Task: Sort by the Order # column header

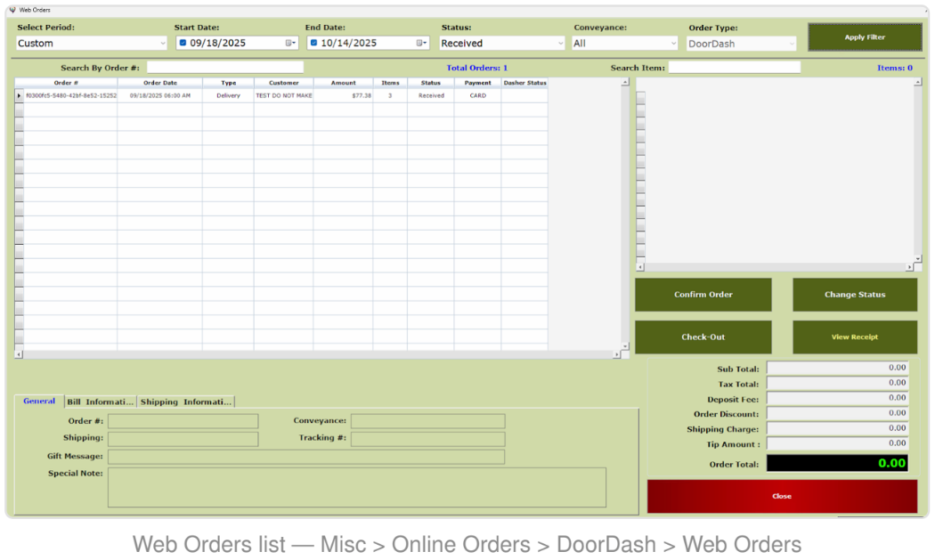Action: [66, 83]
